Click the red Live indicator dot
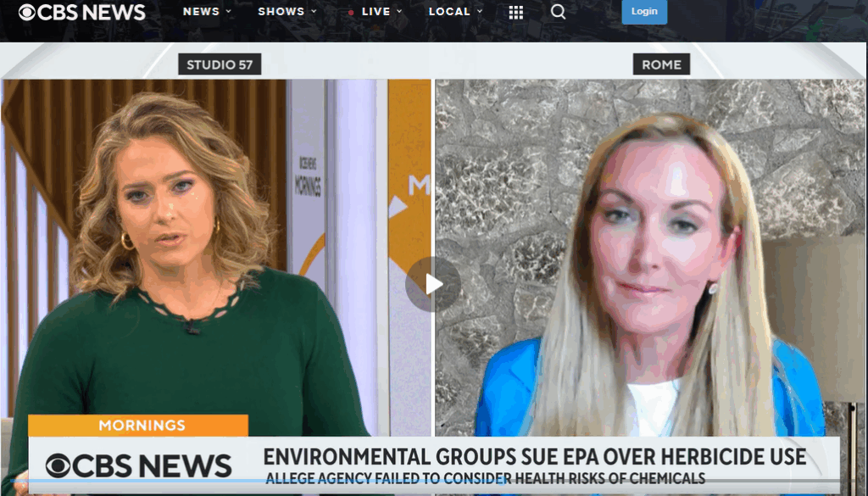Screen dimensions: 868x496 point(351,13)
